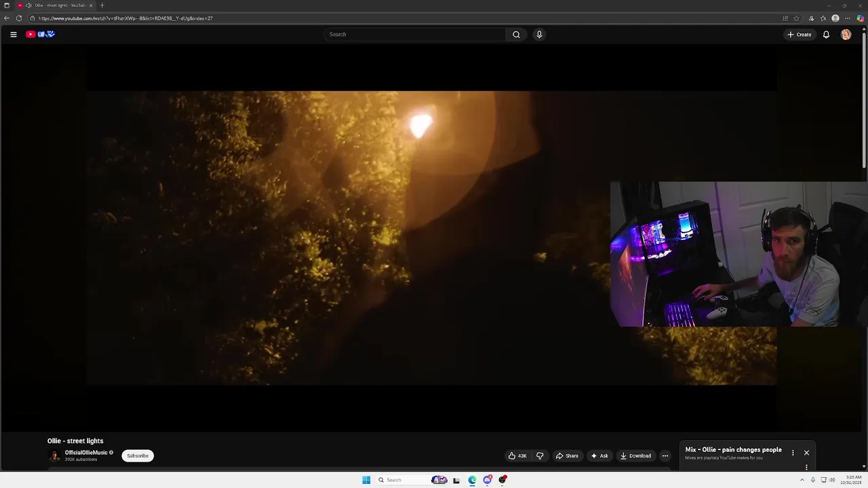Open the YouTube account avatar menu
The height and width of the screenshot is (488, 868).
pyautogui.click(x=846, y=35)
